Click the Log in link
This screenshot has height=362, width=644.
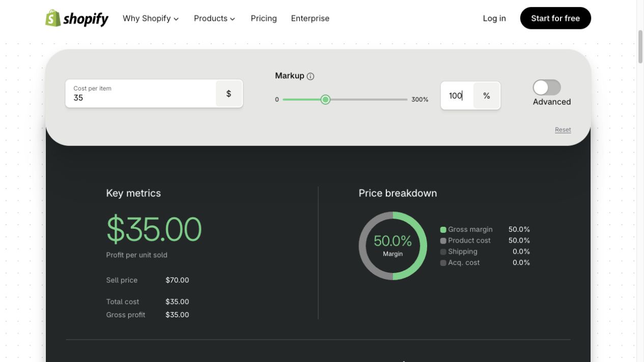click(494, 18)
